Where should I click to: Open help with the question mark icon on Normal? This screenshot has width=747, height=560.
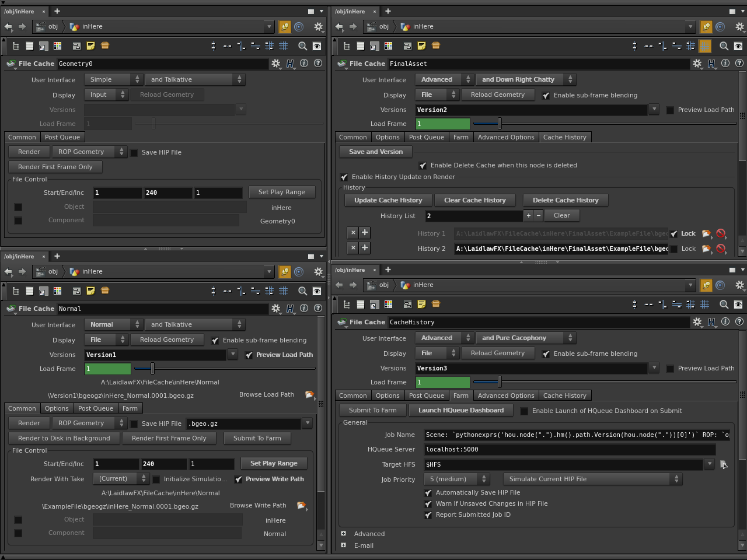tap(317, 308)
